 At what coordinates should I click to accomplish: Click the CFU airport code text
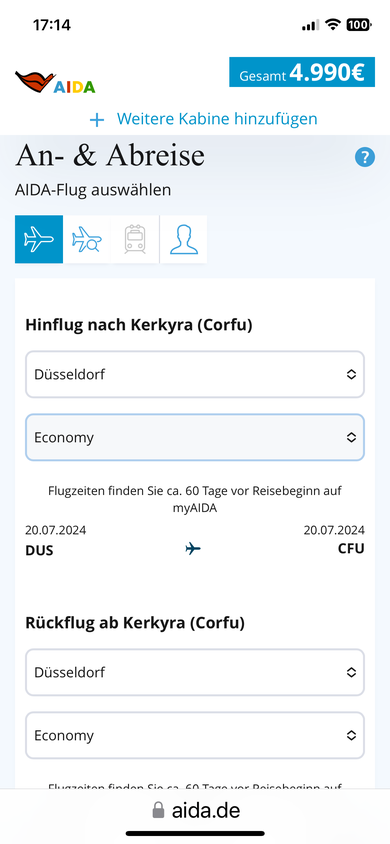click(x=351, y=548)
